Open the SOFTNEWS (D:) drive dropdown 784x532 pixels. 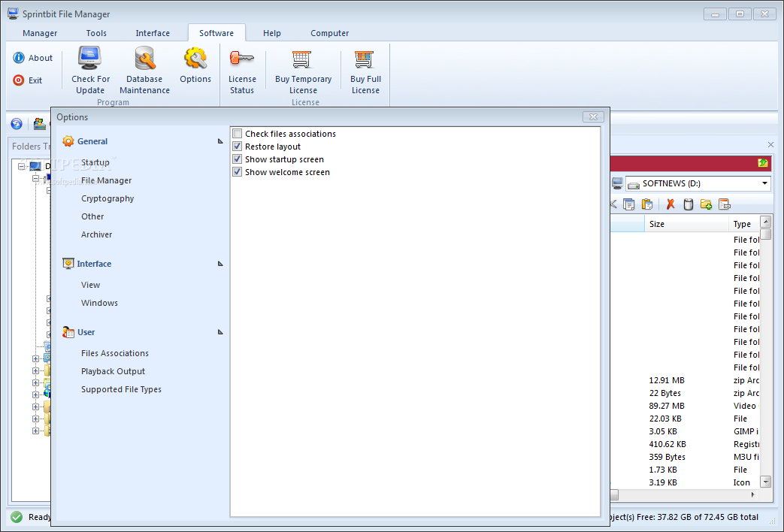tap(764, 183)
